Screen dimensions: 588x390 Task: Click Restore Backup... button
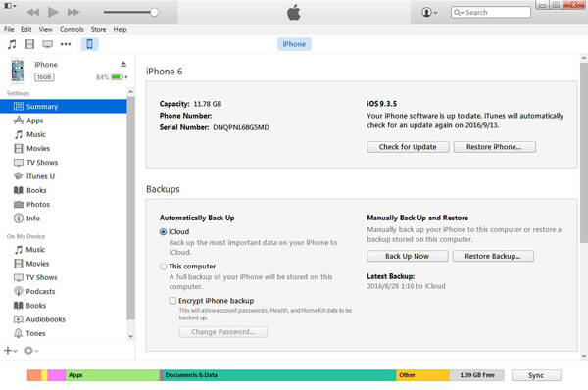(x=493, y=256)
